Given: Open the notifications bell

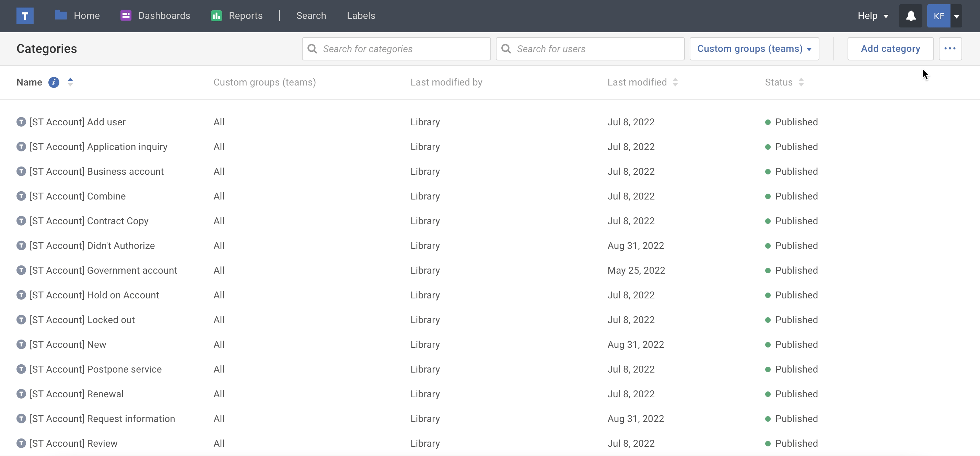Looking at the screenshot, I should (910, 15).
